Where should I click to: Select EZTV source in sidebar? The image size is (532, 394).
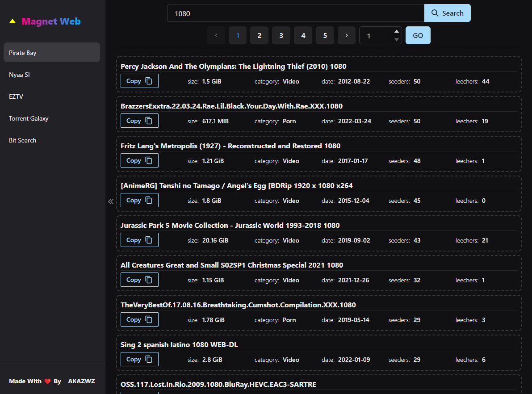click(51, 96)
